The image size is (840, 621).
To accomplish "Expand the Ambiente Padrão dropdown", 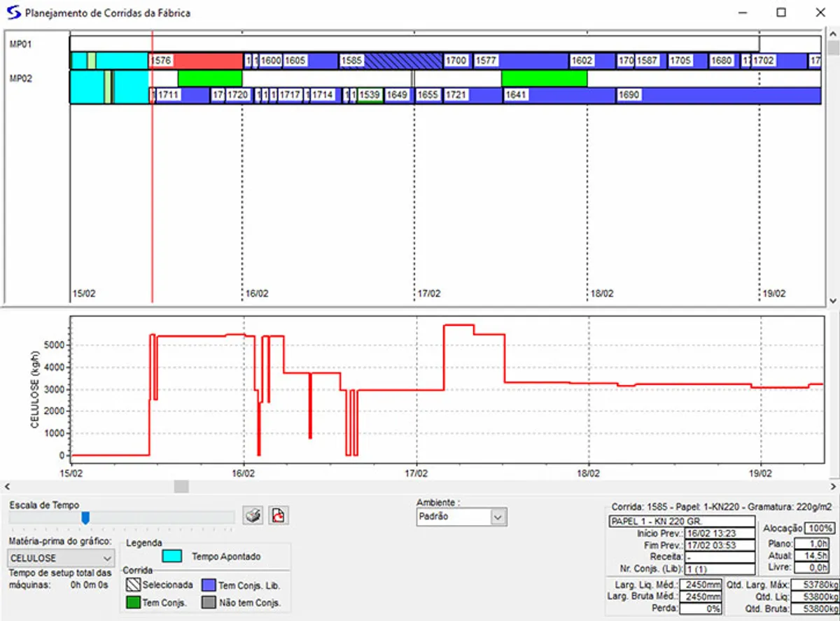I will (x=498, y=517).
